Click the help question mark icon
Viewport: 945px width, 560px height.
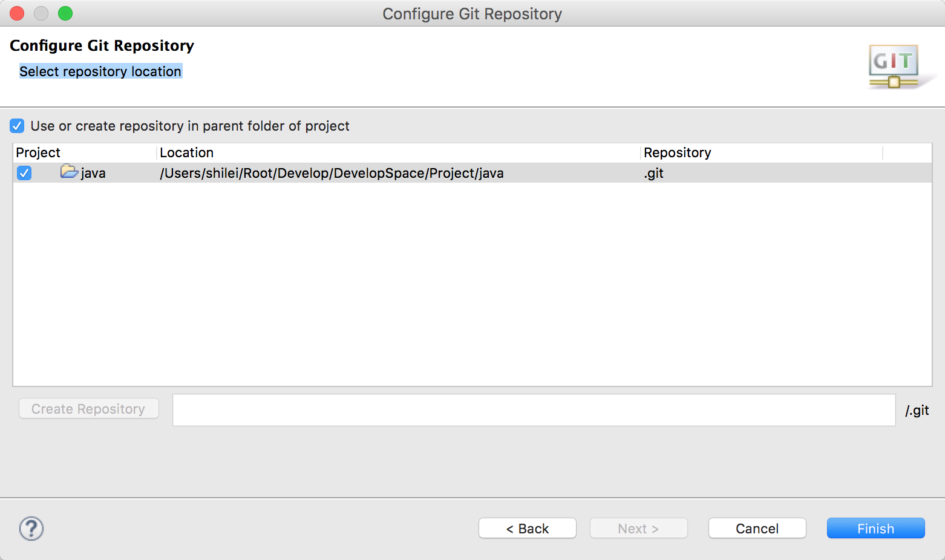pyautogui.click(x=31, y=529)
